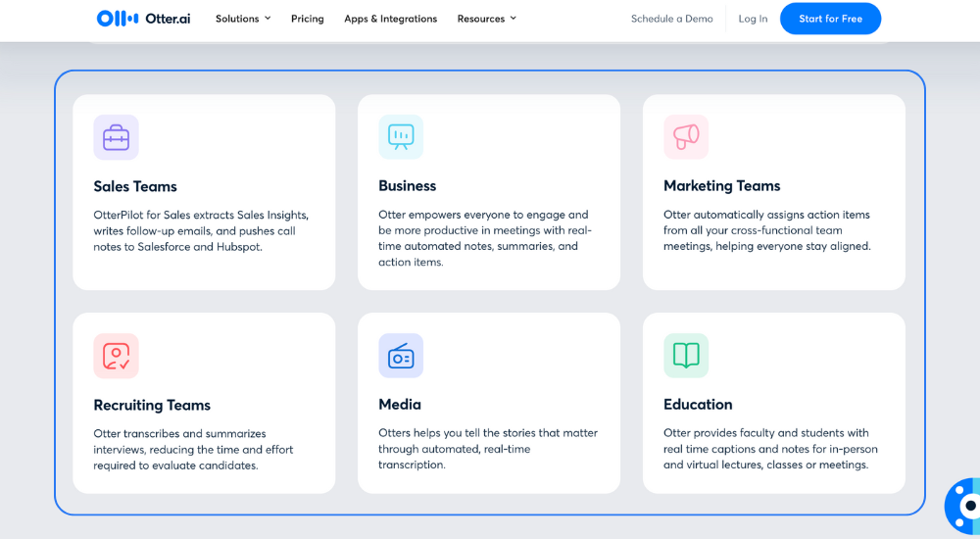Viewport: 980px width, 539px height.
Task: Click the 'Otter empowers everyone' description
Action: pos(485,238)
